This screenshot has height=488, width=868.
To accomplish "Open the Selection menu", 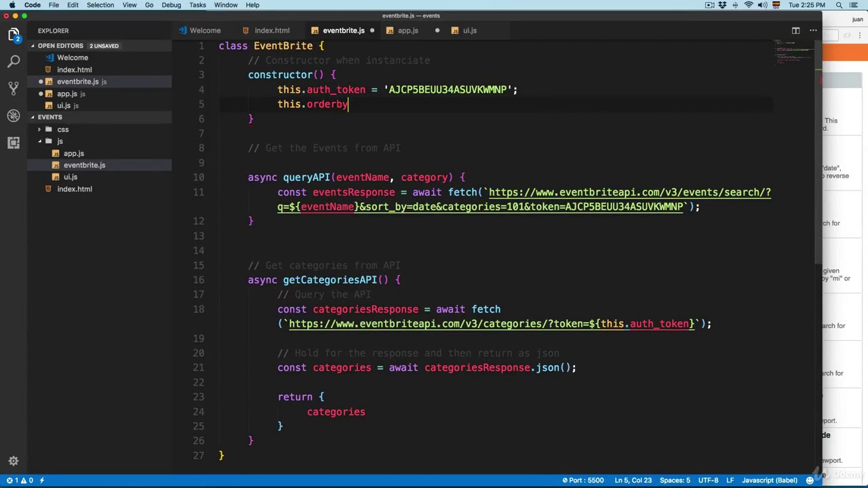I will pos(100,5).
